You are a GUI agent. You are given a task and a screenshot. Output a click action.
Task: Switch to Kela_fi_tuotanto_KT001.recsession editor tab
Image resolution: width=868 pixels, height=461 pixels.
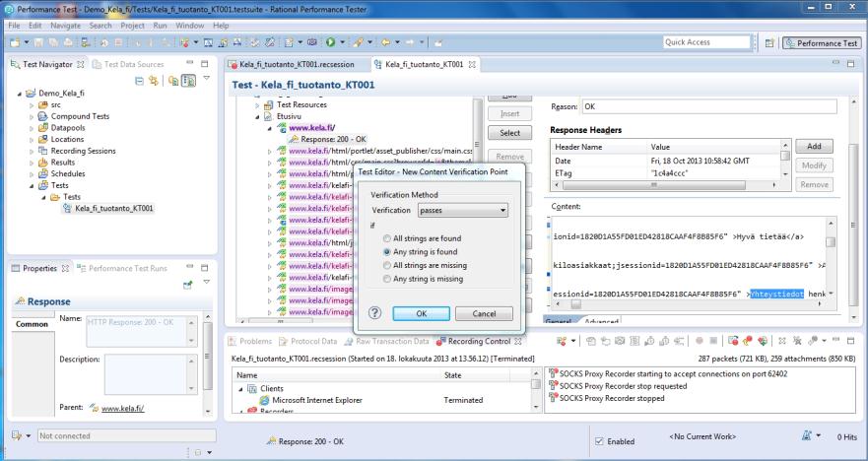coord(297,64)
